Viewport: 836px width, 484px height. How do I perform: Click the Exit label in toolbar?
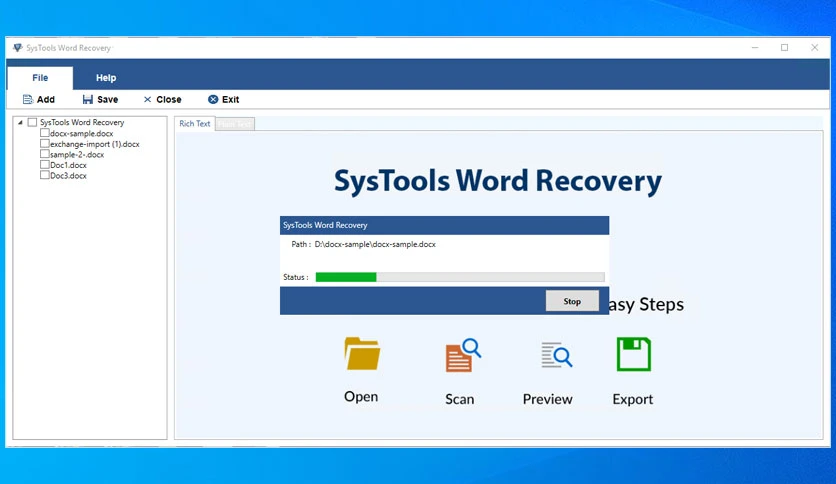coord(230,99)
